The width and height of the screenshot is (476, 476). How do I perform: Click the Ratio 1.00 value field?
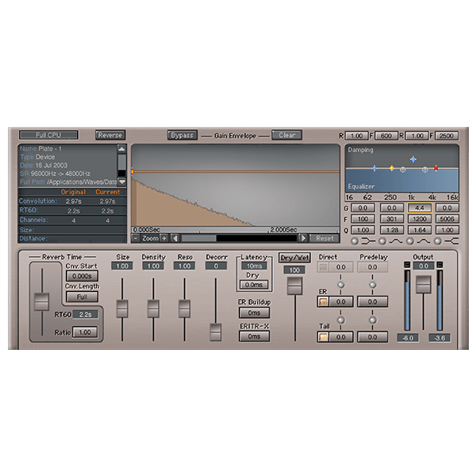click(85, 332)
